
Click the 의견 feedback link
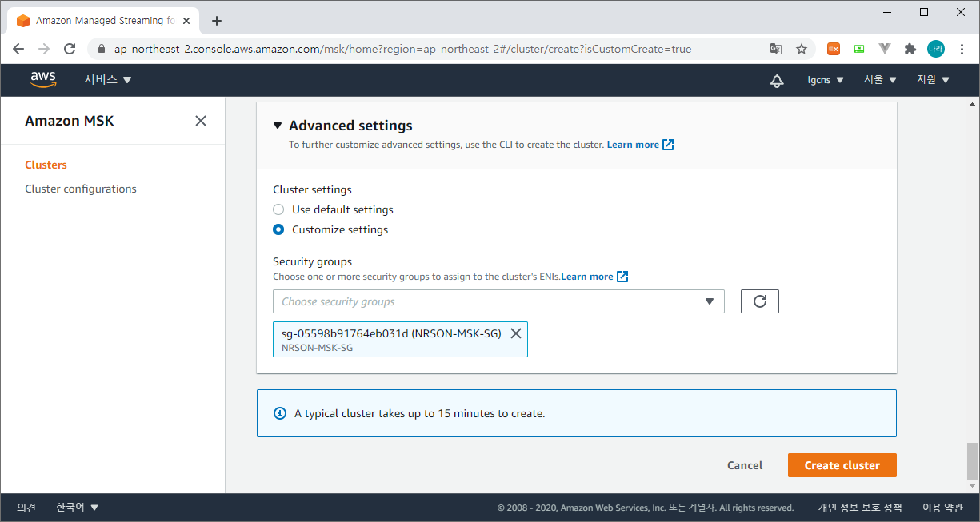coord(26,508)
